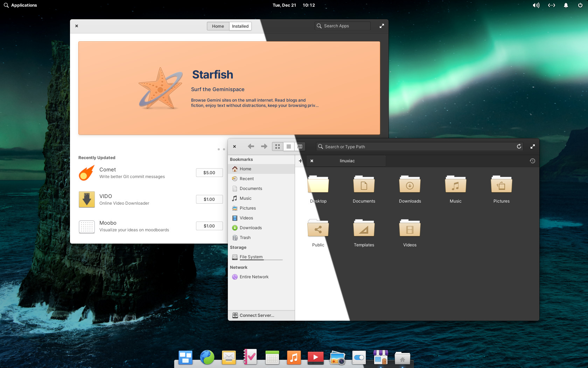588x368 pixels.
Task: Switch Files to list view
Action: coord(289,146)
